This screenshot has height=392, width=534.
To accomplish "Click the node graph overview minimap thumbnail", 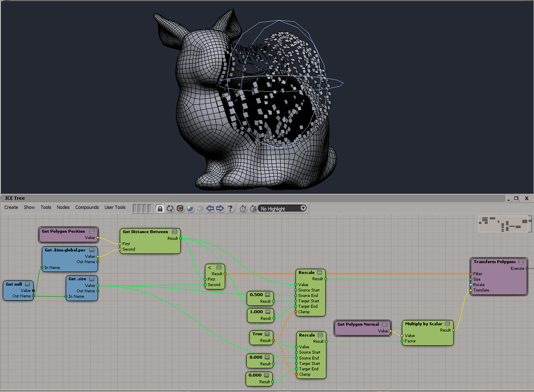I will 505,224.
